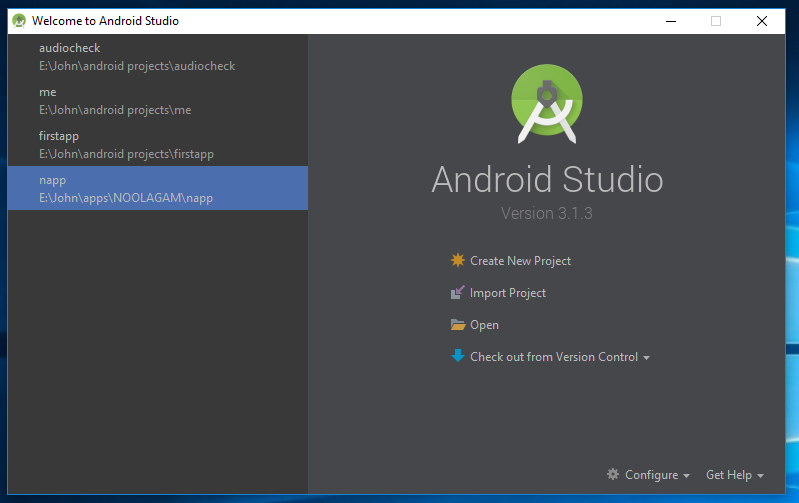Click path E:\John\apps\NOOLAGAM\napp
799x503 pixels.
point(126,198)
